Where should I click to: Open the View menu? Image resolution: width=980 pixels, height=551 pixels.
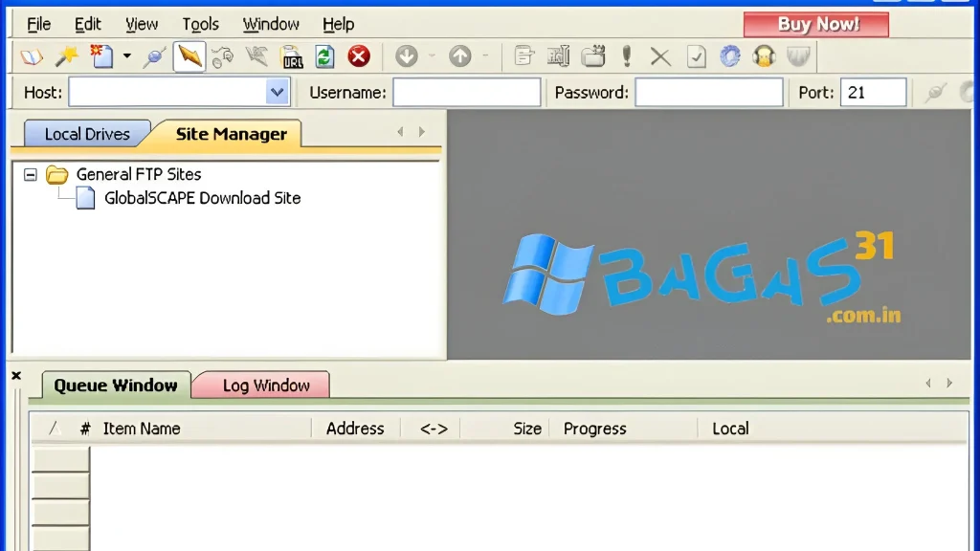[x=142, y=24]
